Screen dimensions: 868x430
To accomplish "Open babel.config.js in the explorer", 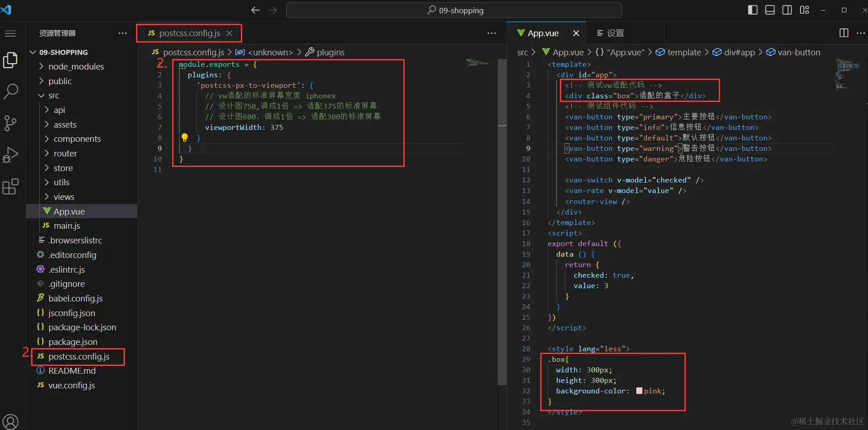I will point(82,298).
